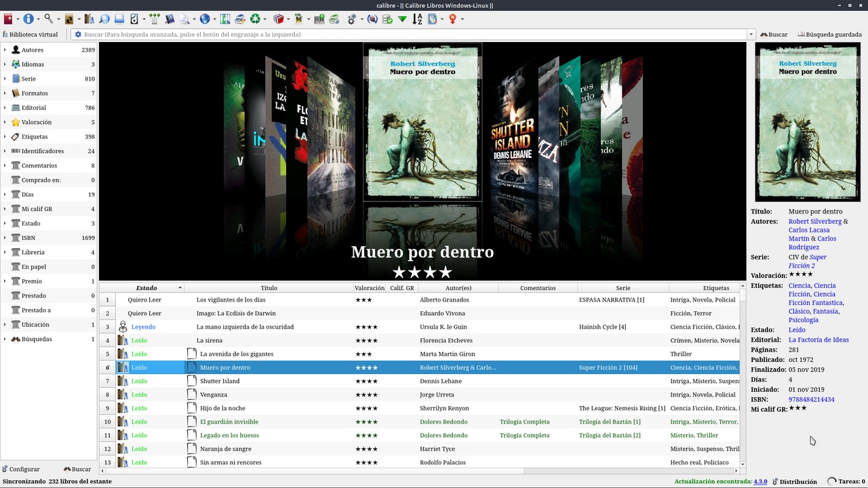868x488 pixels.
Task: Click the reading-person icon beside Leyendo
Action: coord(123,327)
